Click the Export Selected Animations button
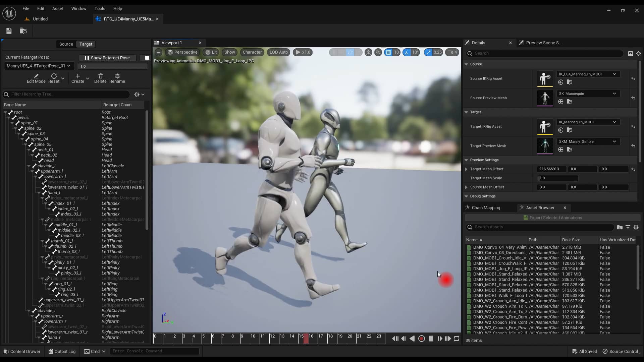Image resolution: width=644 pixels, height=362 pixels. click(x=553, y=218)
